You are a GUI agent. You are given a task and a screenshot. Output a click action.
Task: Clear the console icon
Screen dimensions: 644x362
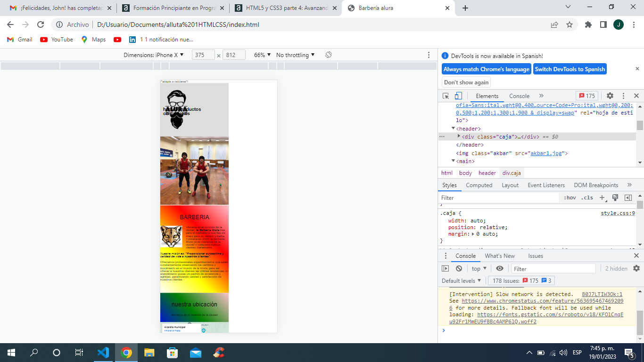459,269
